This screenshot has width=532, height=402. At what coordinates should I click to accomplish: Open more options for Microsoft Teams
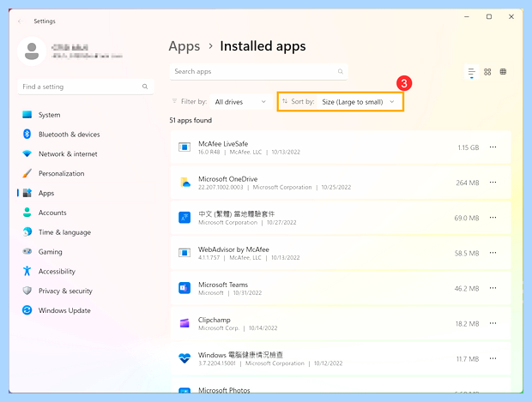pos(493,288)
